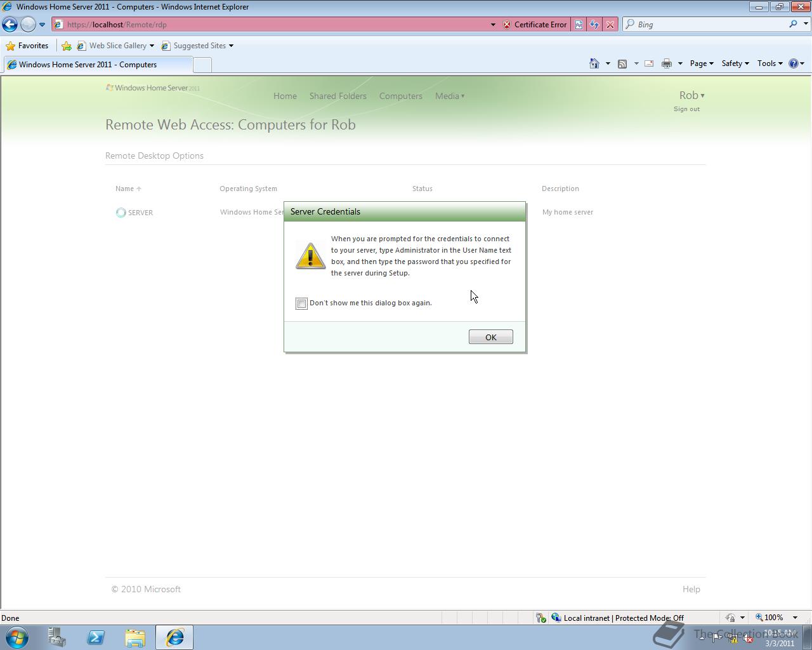Click the Sign out link
Viewport: 812px width, 650px height.
[x=686, y=109]
